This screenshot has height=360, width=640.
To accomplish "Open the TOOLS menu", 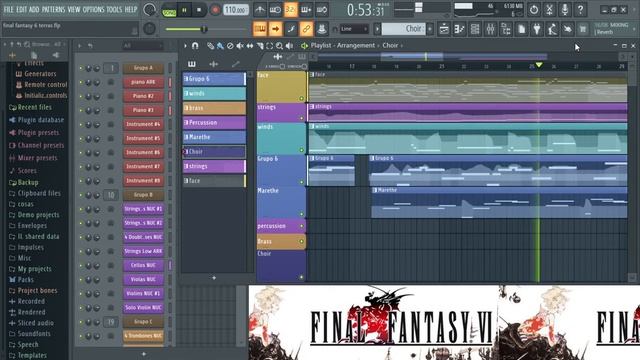I will coord(114,9).
